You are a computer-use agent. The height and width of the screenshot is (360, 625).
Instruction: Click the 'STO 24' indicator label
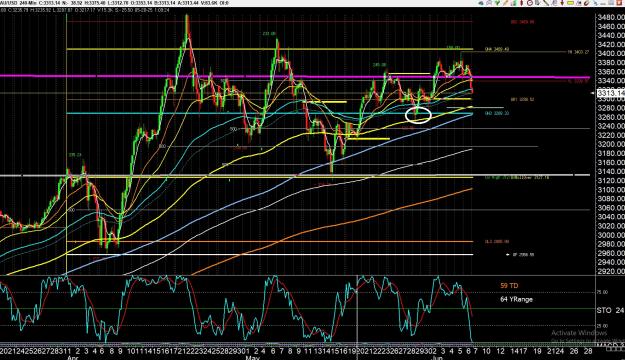611,310
